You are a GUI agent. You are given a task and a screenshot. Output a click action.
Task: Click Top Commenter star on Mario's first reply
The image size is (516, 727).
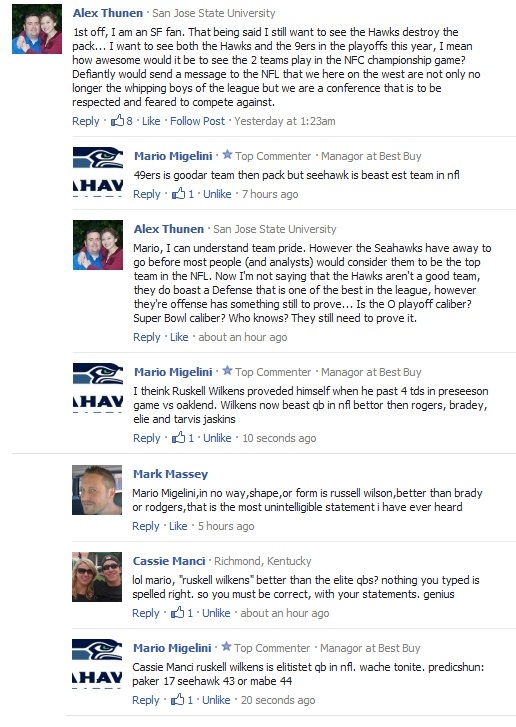[227, 155]
